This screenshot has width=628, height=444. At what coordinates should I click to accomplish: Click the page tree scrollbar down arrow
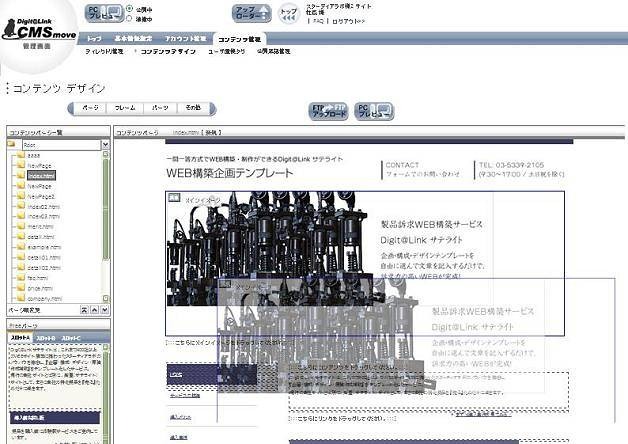(106, 298)
